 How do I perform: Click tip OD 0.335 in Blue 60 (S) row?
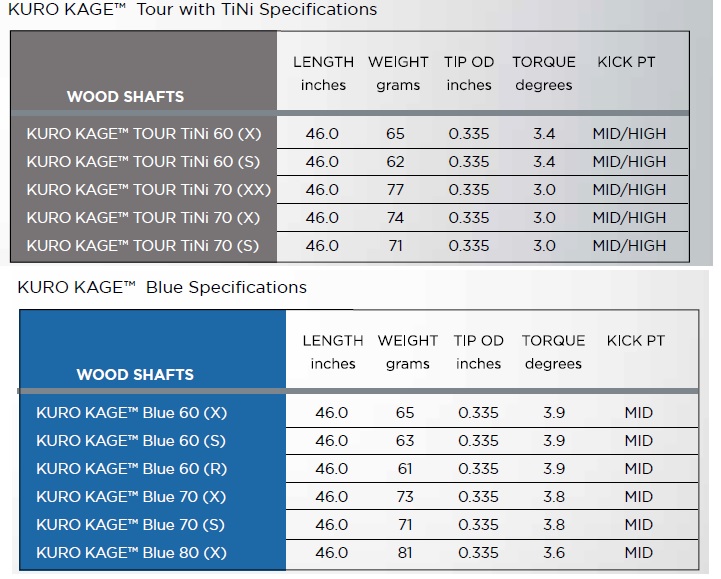(x=479, y=441)
